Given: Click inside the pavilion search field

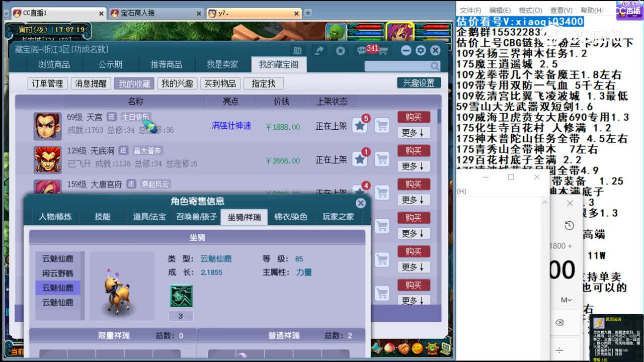Looking at the screenshot, I should click(x=397, y=66).
